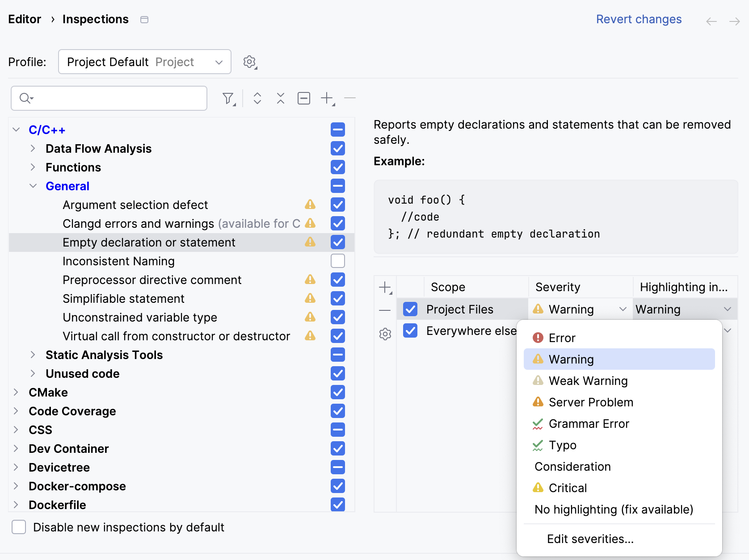
Task: Choose Weak Warning in the severity menu
Action: (x=588, y=380)
